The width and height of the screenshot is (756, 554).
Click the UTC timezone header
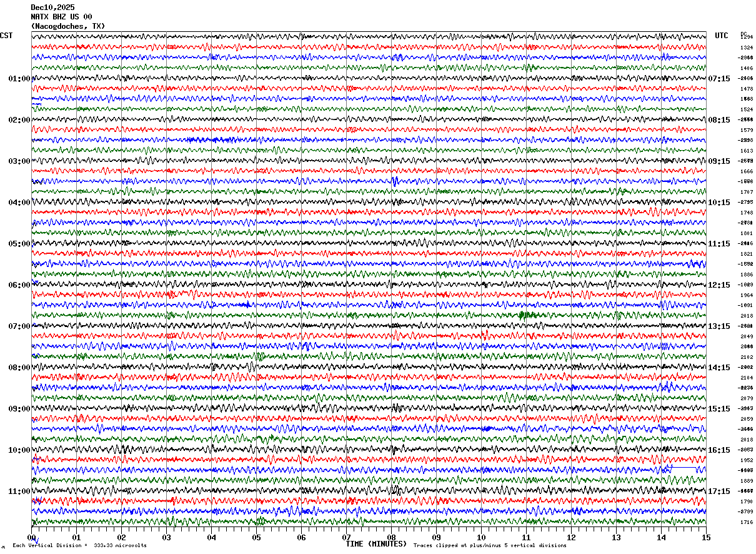[x=722, y=36]
